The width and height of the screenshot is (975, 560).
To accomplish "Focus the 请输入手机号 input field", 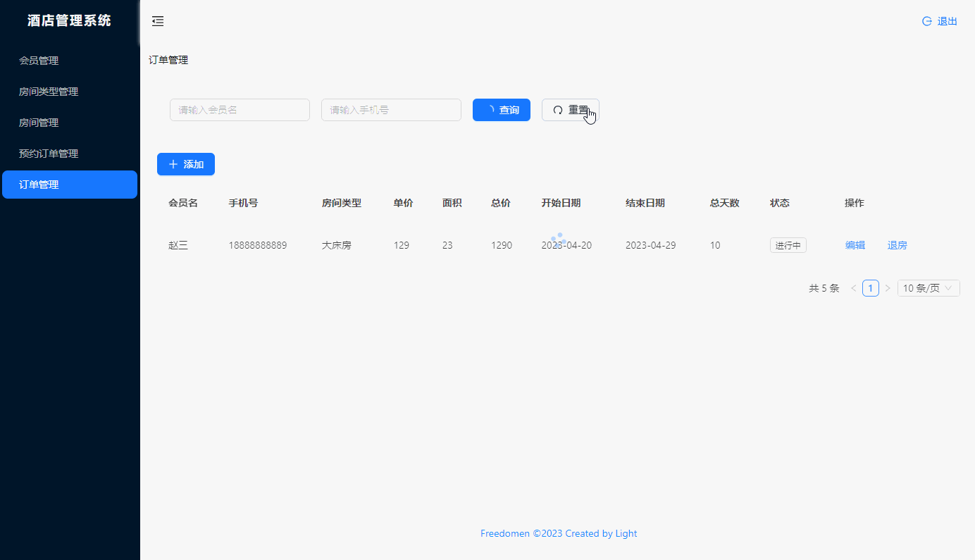I will [x=391, y=110].
